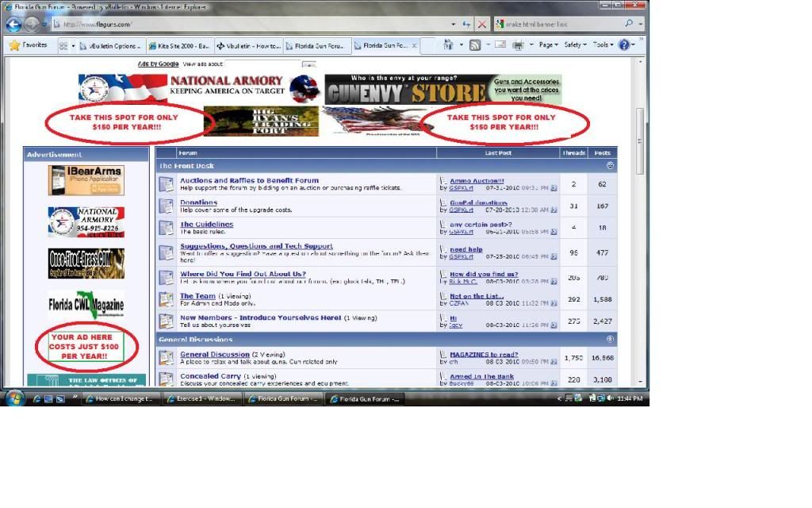Open the Print dropdown arrow
The width and height of the screenshot is (812, 508).
[x=531, y=45]
